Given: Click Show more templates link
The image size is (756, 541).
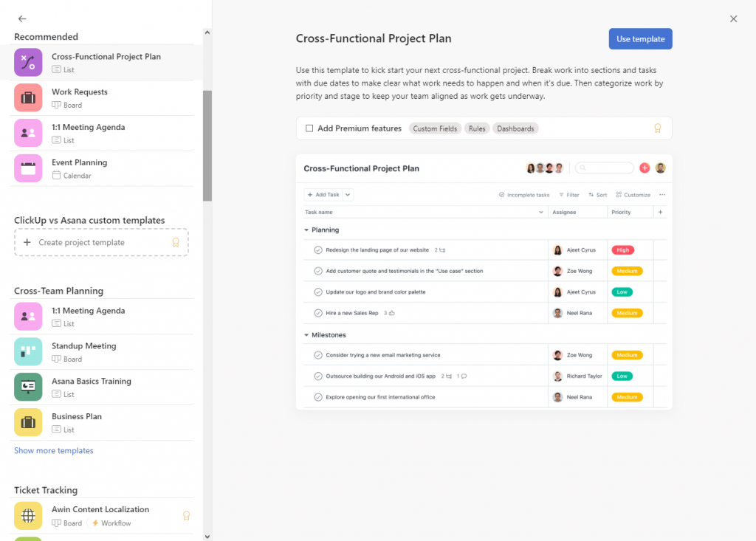Looking at the screenshot, I should [53, 450].
